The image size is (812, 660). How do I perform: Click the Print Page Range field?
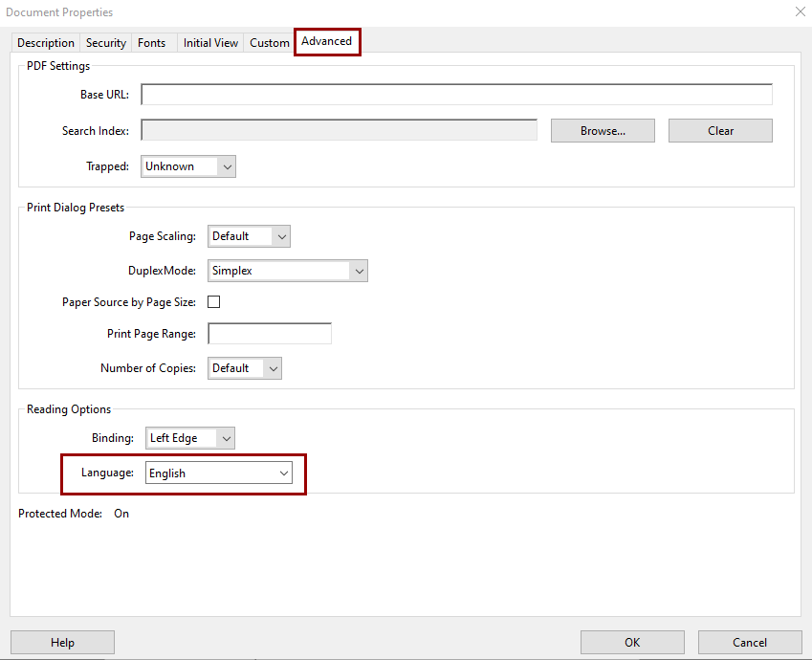point(270,334)
